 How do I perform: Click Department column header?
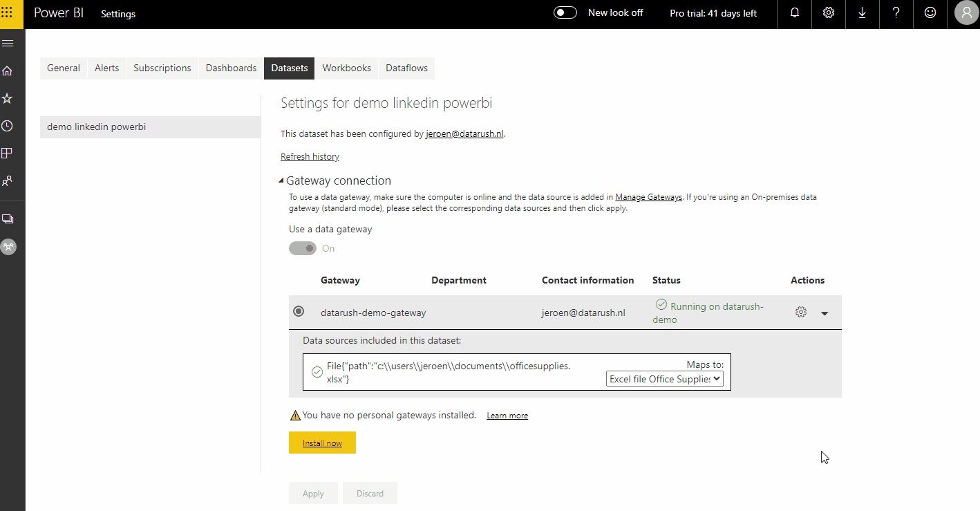click(x=459, y=280)
